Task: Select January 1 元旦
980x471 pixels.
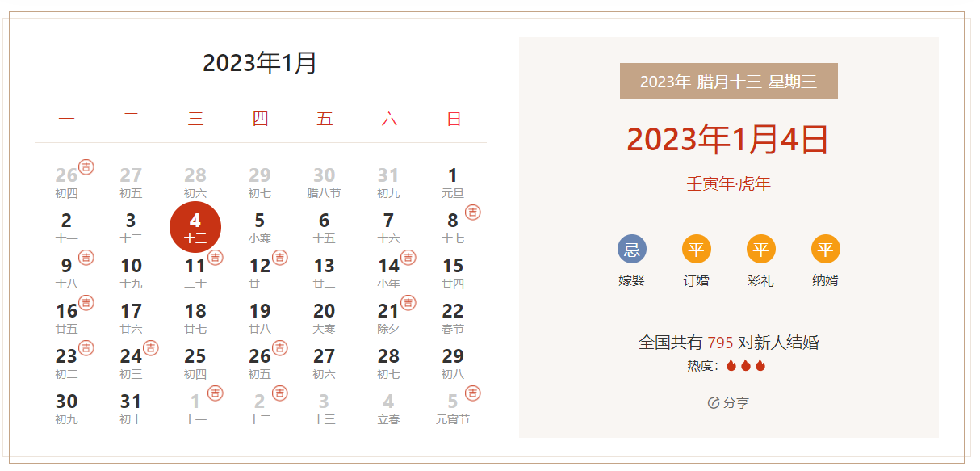Action: pyautogui.click(x=453, y=183)
